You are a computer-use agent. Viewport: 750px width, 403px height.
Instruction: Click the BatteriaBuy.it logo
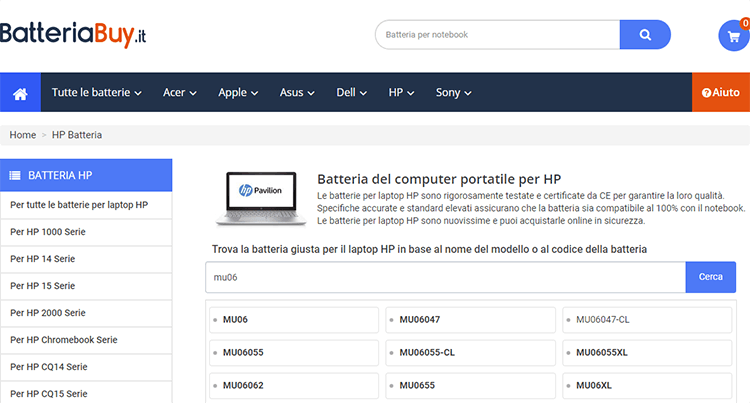tap(75, 35)
